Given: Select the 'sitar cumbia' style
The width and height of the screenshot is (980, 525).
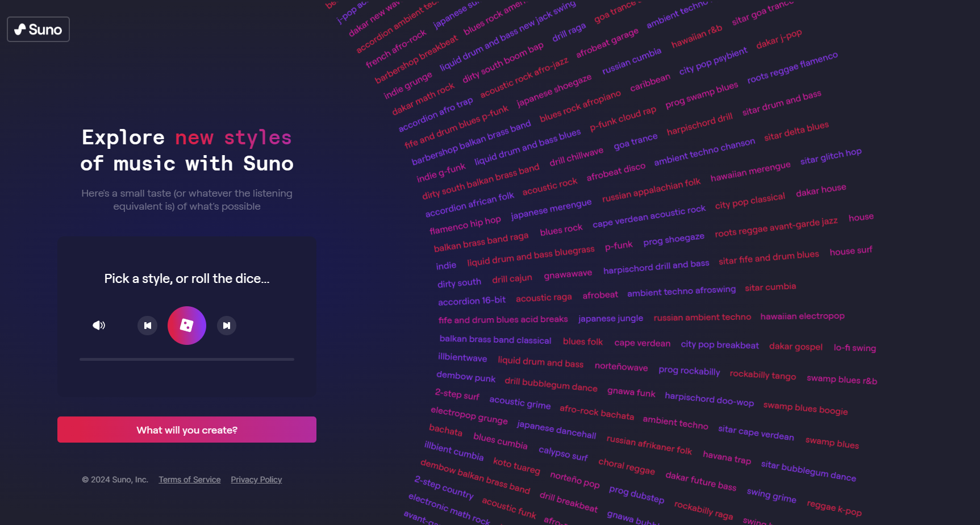Looking at the screenshot, I should point(770,287).
